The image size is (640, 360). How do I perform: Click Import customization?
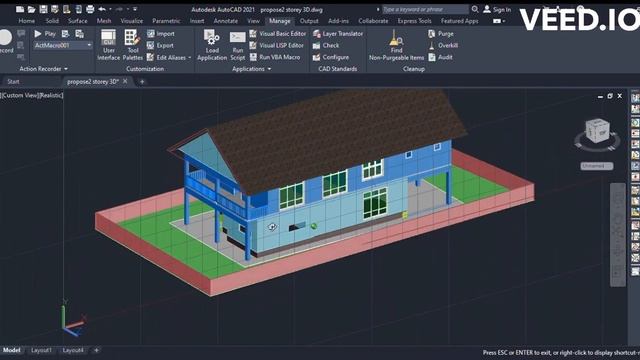(161, 33)
